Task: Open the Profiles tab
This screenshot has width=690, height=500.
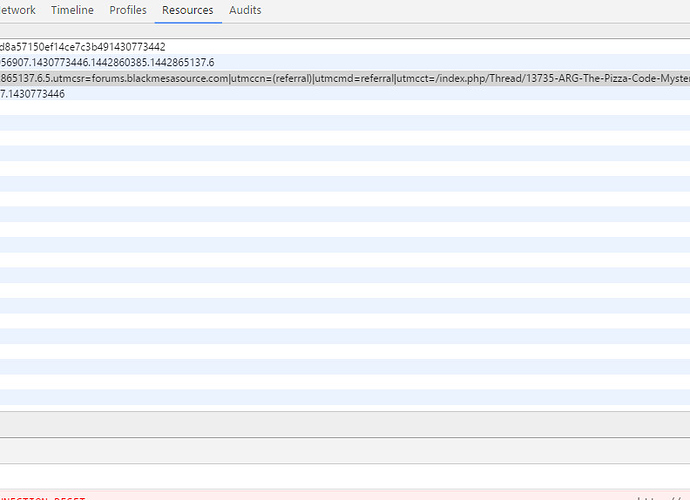Action: coord(128,10)
